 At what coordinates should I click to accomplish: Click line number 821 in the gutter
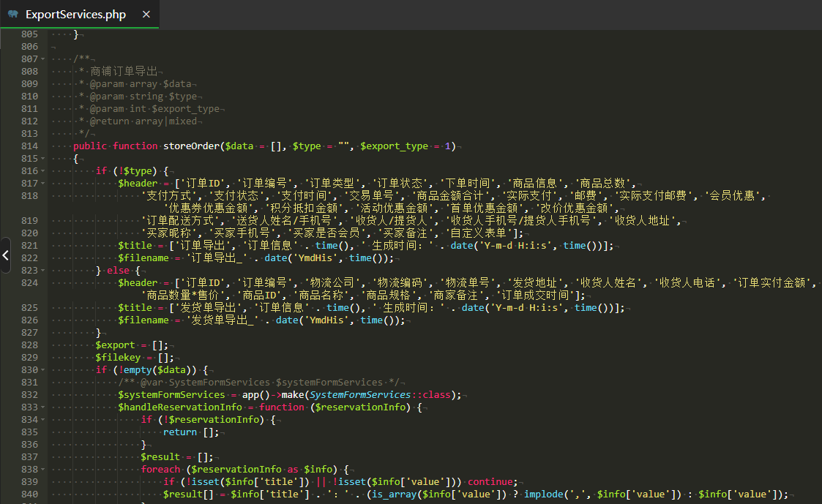29,246
